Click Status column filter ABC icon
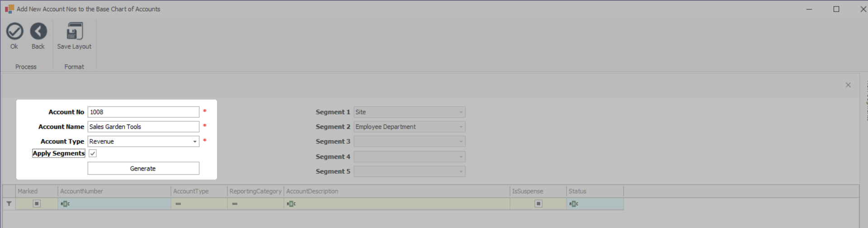This screenshot has width=868, height=228. [x=574, y=204]
